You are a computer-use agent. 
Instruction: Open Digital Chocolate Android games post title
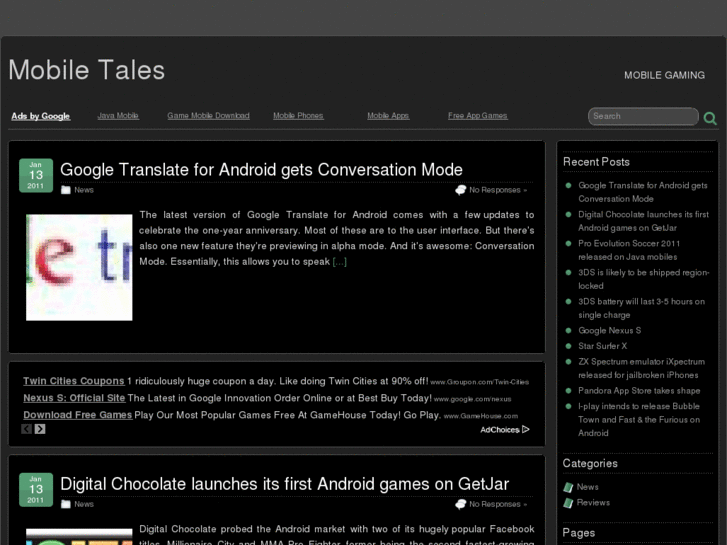coord(285,484)
